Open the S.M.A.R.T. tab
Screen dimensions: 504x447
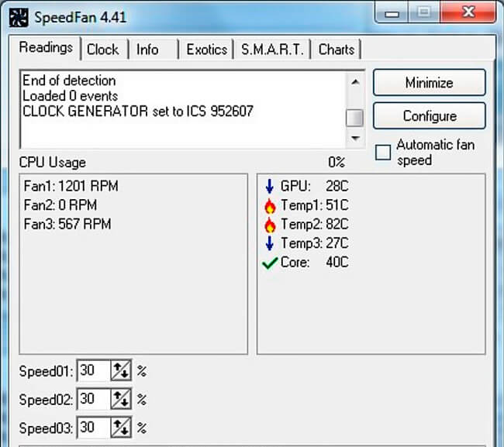(x=272, y=50)
